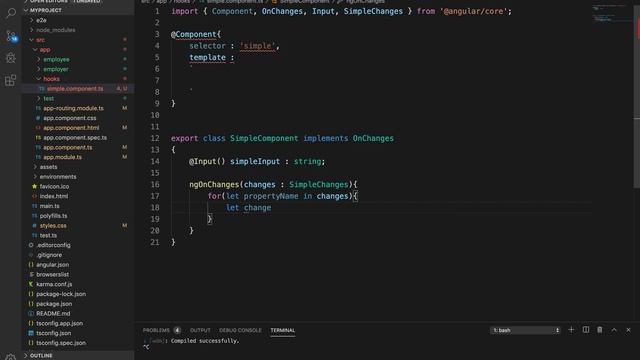640x360 pixels.
Task: Collapse the MYPROJECT explorer section
Action: pos(45,10)
